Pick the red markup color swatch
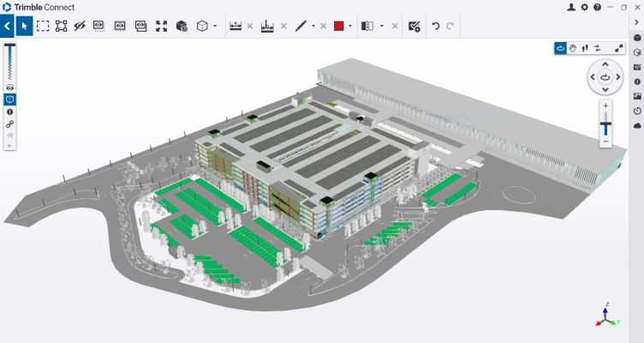This screenshot has width=644, height=343. 339,27
